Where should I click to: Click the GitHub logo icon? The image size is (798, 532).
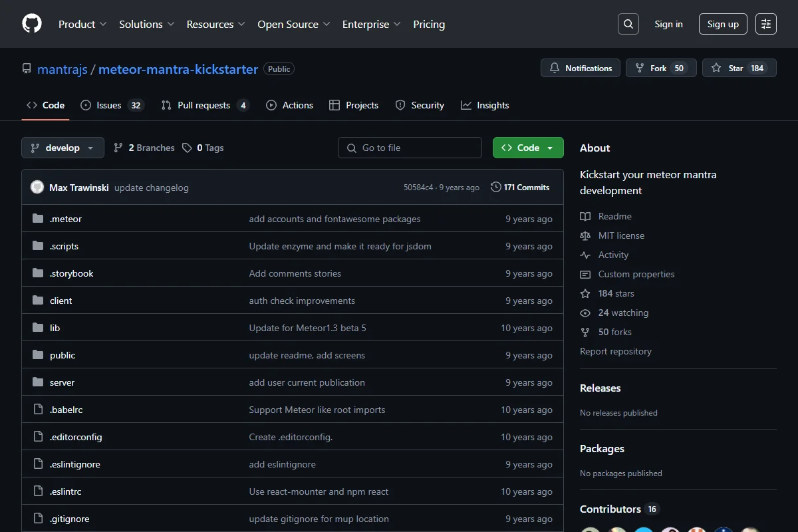pyautogui.click(x=32, y=24)
